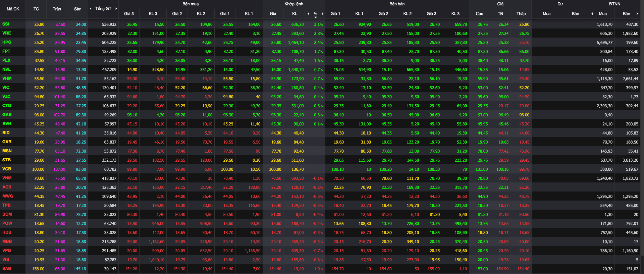The image size is (644, 274).
Task: Select the VHM ticker symbol
Action: [x=7, y=78]
